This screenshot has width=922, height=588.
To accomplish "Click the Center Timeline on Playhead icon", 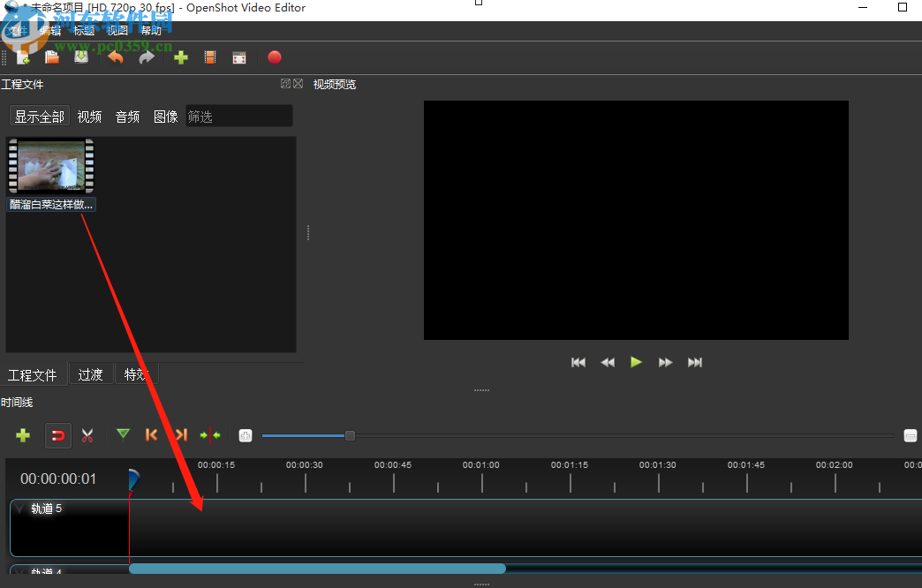I will click(x=210, y=435).
